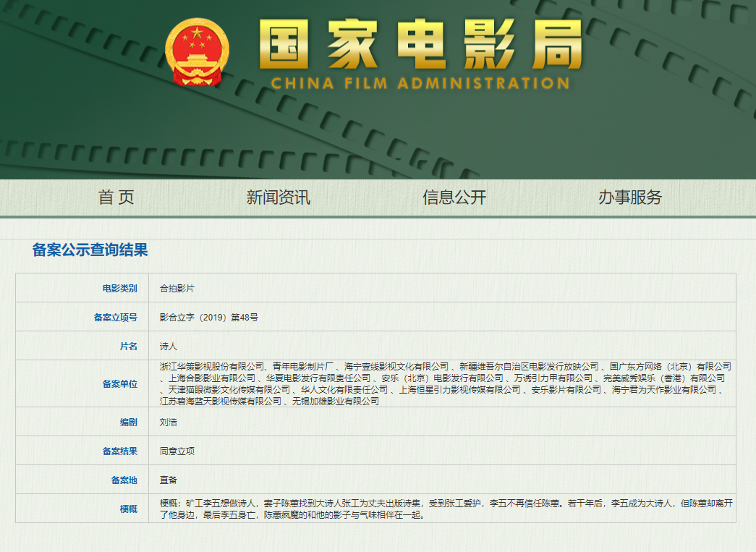Image resolution: width=756 pixels, height=552 pixels.
Task: Click the national emblem logo
Action: pos(197,53)
